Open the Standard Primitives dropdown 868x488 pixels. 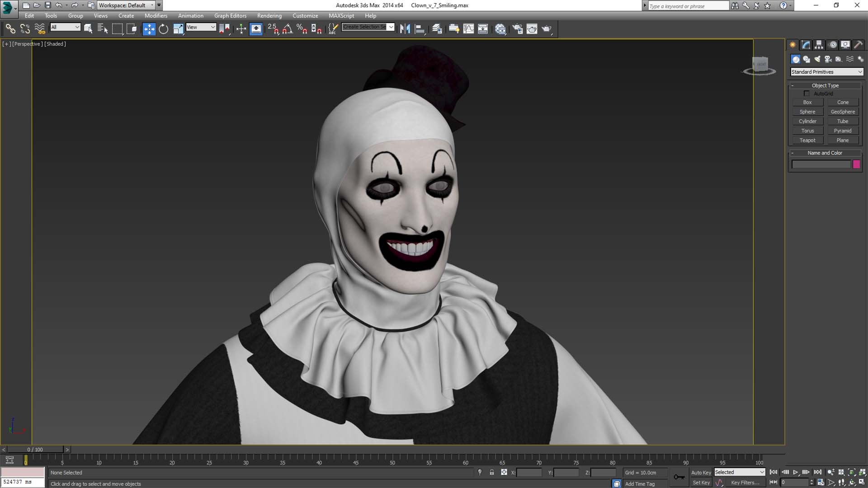pos(827,72)
